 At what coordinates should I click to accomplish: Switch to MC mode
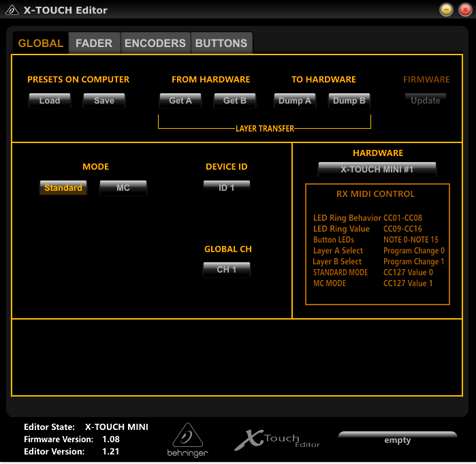point(123,187)
